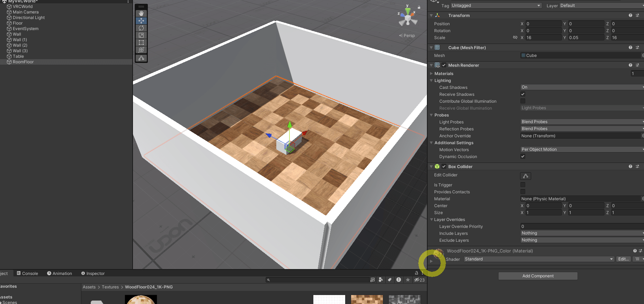
Task: Select the Move tool in Scene toolbar
Action: point(141,21)
